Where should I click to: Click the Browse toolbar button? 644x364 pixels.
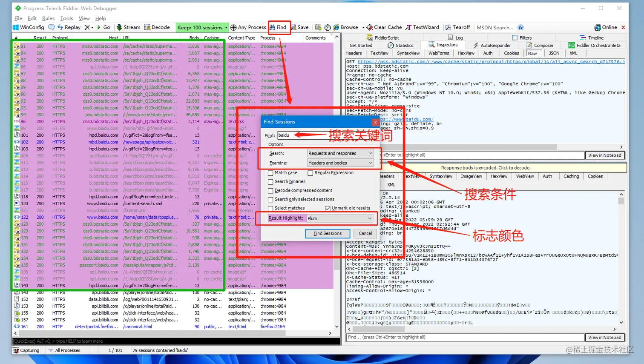tap(345, 27)
